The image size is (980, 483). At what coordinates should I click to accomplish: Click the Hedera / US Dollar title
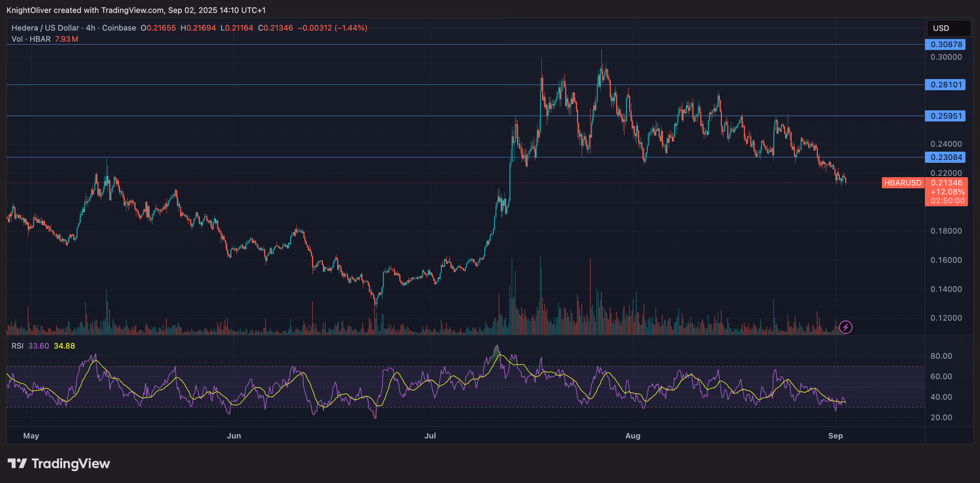(45, 28)
